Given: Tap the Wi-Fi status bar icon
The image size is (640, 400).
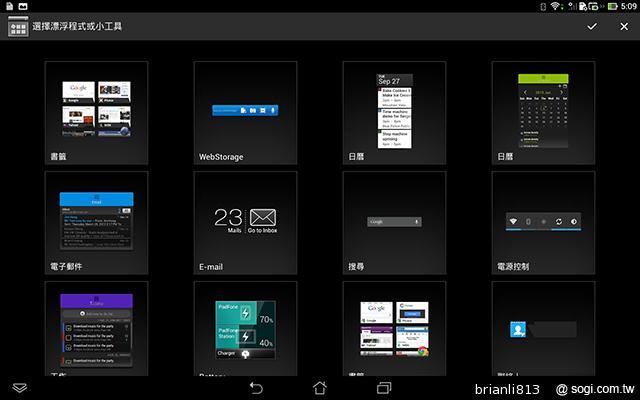Looking at the screenshot, I should 555,6.
